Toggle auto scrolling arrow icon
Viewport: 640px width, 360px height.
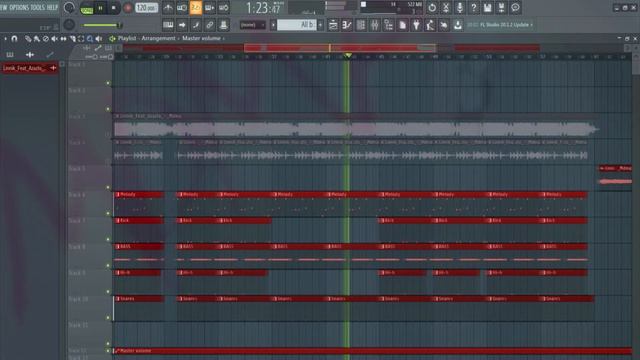point(182,25)
